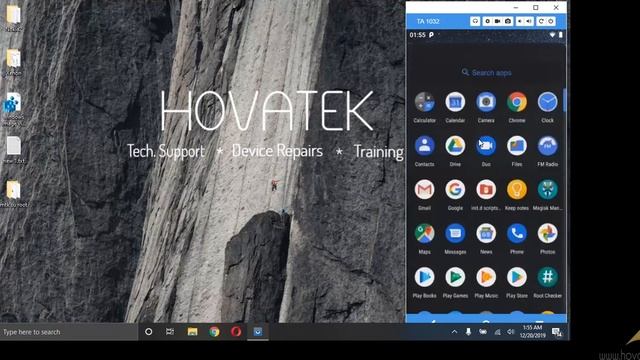Viewport: 640px width, 360px height.
Task: Open the Files app
Action: pyautogui.click(x=517, y=146)
